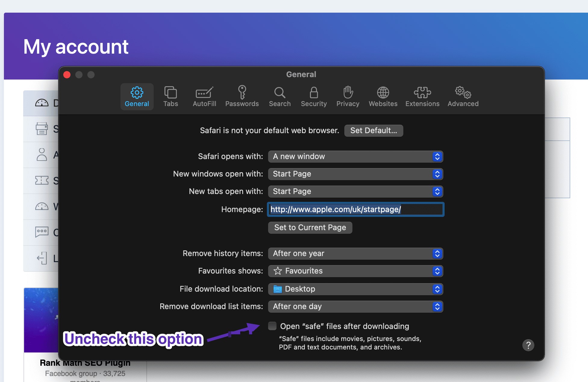Expand New windows open with dropdown

pyautogui.click(x=355, y=174)
